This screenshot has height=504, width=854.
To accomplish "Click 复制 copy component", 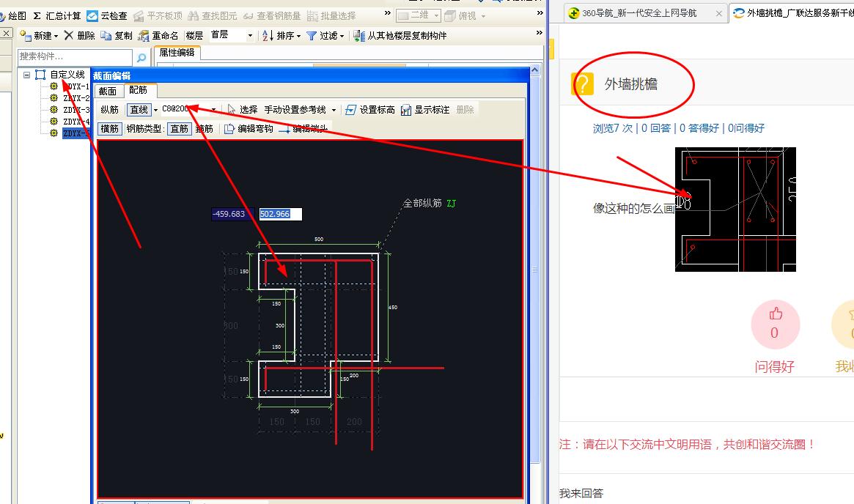I will pyautogui.click(x=117, y=35).
